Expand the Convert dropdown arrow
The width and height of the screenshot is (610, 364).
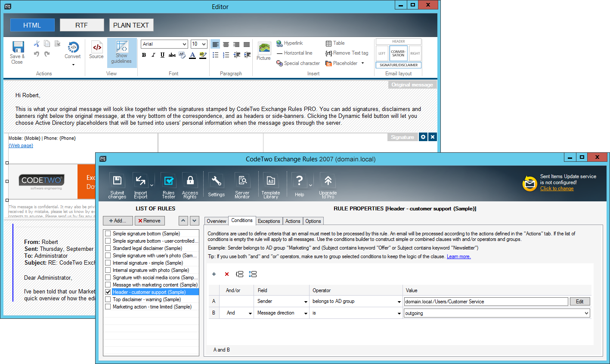click(73, 65)
